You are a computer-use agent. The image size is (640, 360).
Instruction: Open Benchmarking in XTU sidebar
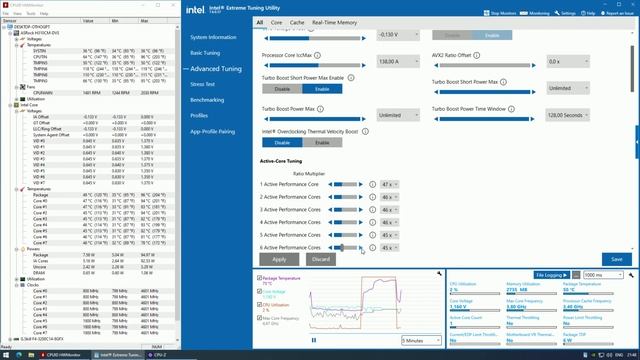point(207,100)
